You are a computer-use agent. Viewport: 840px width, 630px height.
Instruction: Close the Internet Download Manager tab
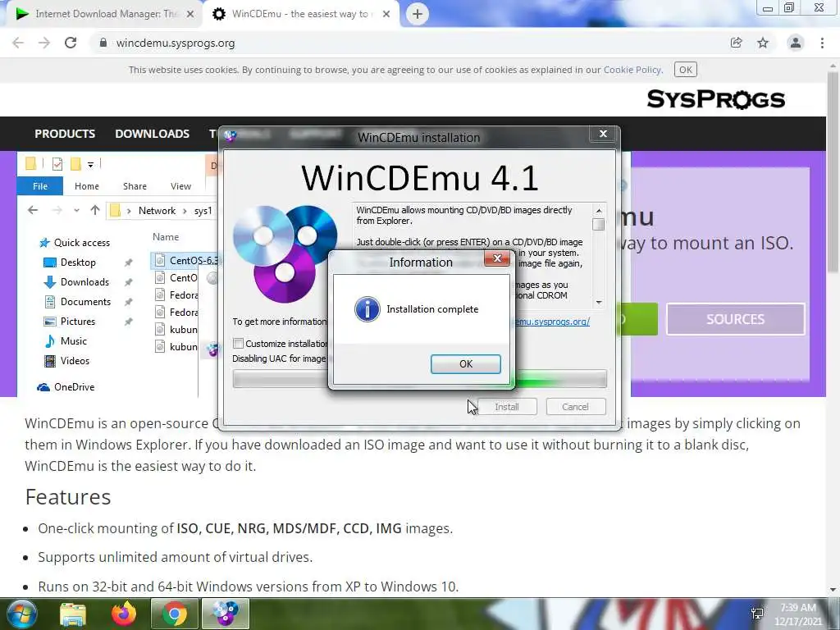pos(190,14)
